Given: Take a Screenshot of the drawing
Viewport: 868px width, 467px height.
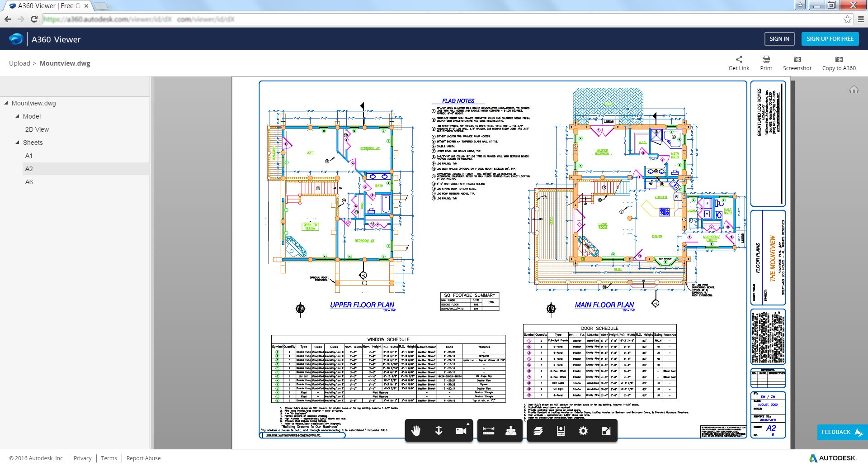Looking at the screenshot, I should [797, 63].
